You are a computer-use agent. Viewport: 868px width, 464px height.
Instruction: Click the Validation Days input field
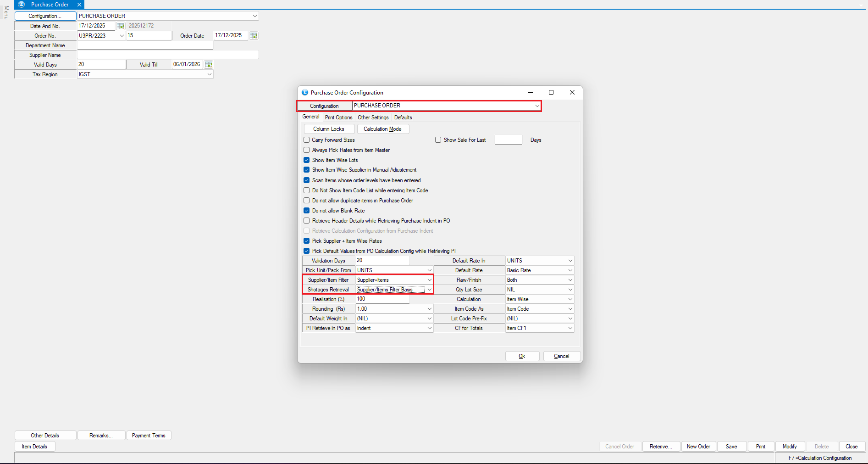[x=382, y=261]
